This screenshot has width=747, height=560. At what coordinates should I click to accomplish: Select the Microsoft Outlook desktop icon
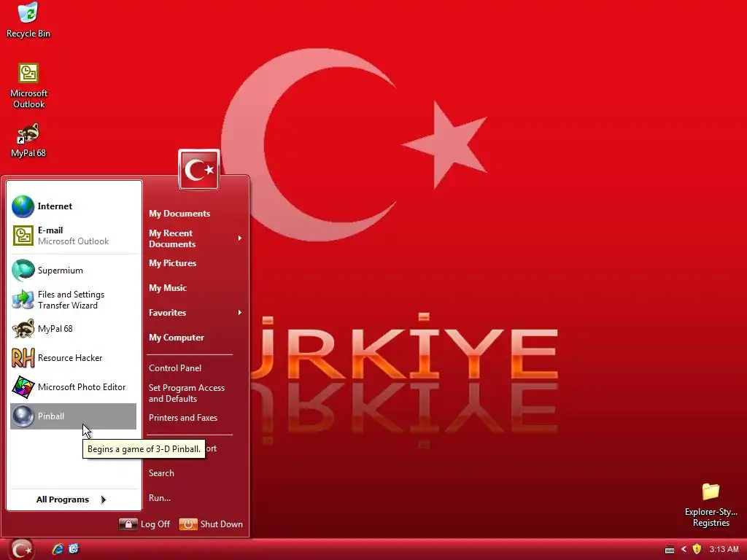(28, 85)
